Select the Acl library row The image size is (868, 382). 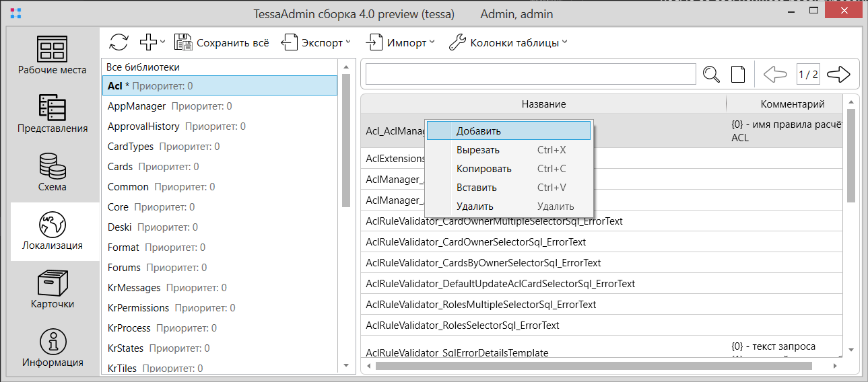[x=220, y=86]
